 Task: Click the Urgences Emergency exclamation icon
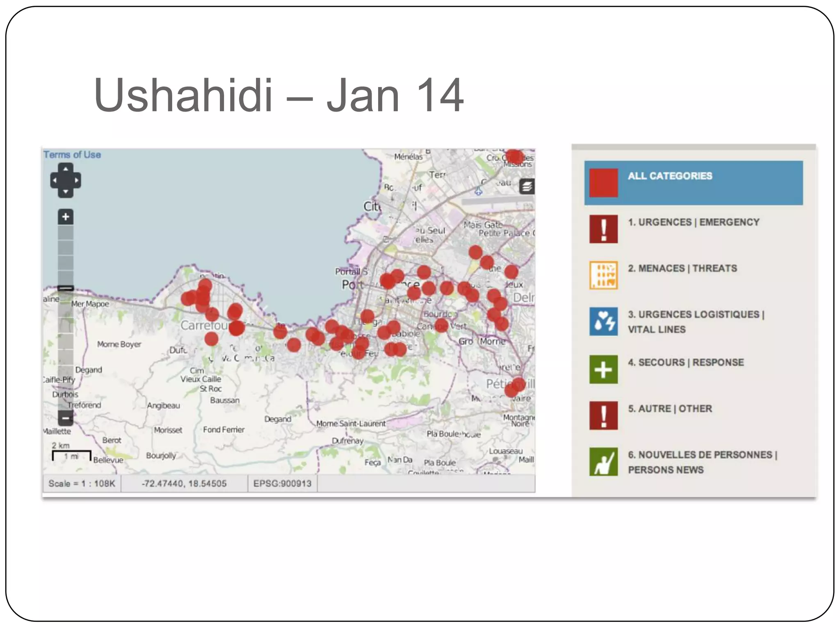(603, 229)
